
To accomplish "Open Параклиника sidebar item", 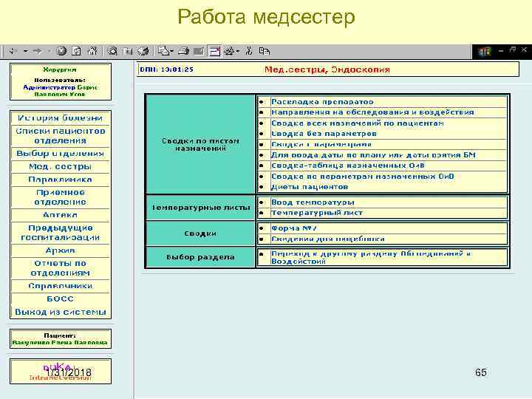I will (61, 180).
